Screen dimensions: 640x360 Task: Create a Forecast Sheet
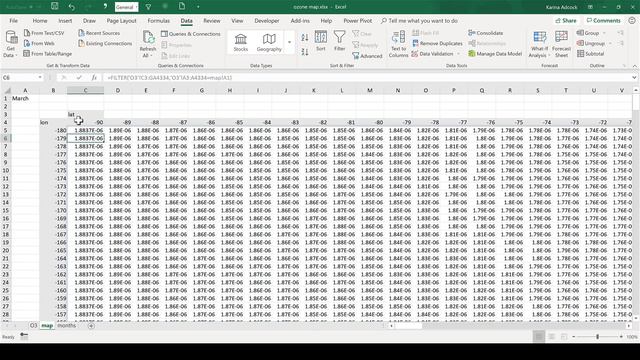click(x=561, y=44)
